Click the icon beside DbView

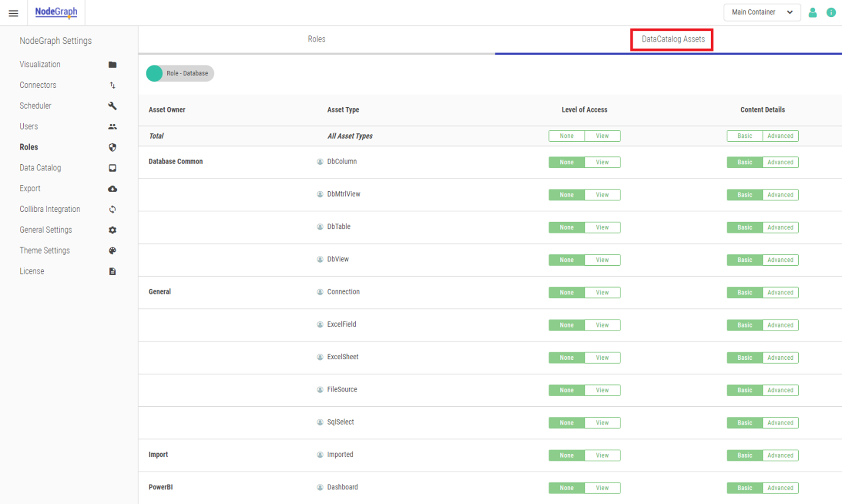(320, 259)
